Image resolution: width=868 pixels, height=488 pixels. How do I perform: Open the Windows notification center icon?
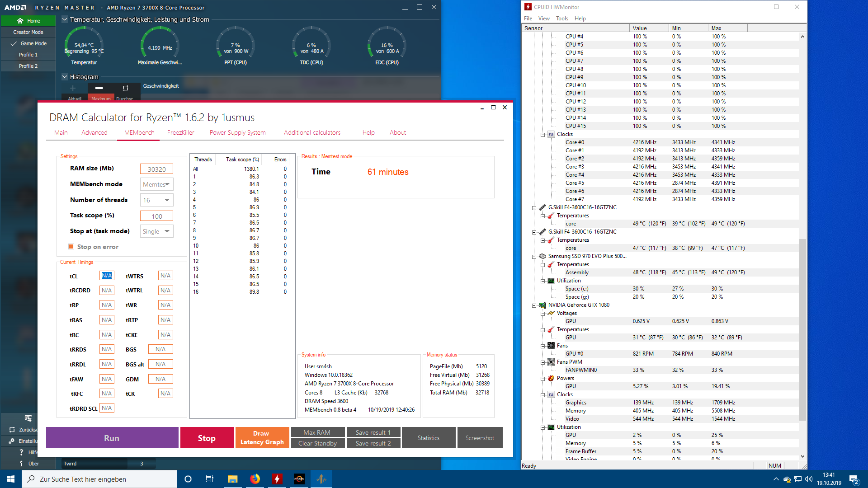[854, 479]
